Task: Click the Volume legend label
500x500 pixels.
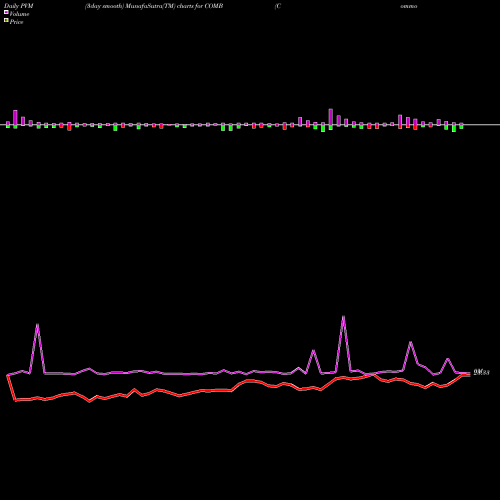Action: [x=19, y=14]
